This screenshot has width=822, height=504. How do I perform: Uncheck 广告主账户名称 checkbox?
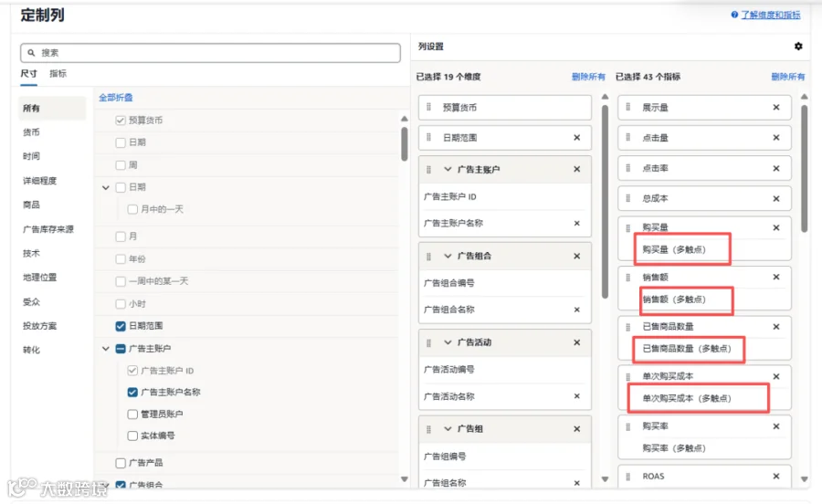[x=132, y=392]
